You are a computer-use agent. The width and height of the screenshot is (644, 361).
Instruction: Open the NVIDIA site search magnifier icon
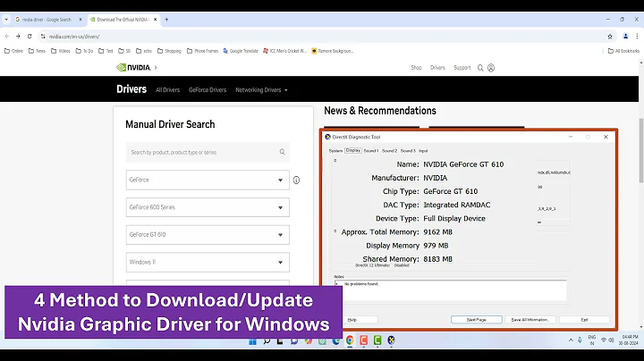pyautogui.click(x=480, y=68)
